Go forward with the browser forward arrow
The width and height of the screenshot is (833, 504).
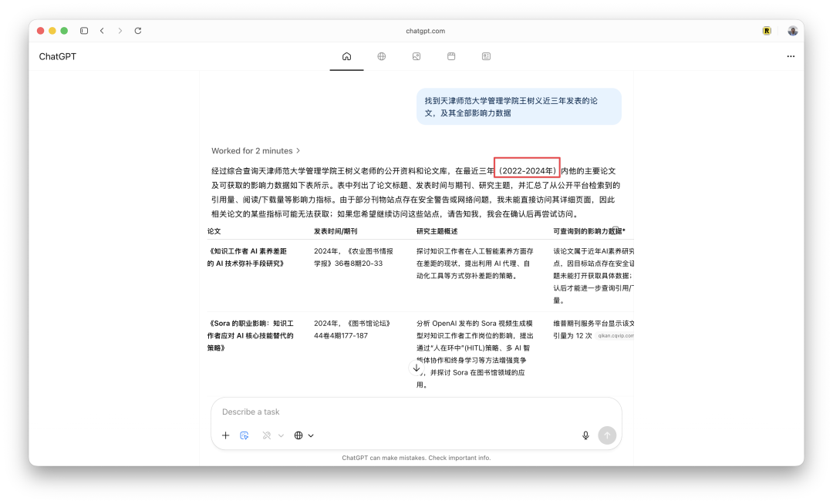coord(120,31)
